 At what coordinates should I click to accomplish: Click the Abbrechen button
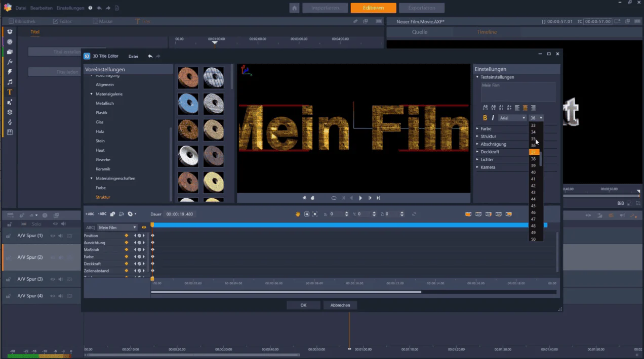(x=340, y=305)
